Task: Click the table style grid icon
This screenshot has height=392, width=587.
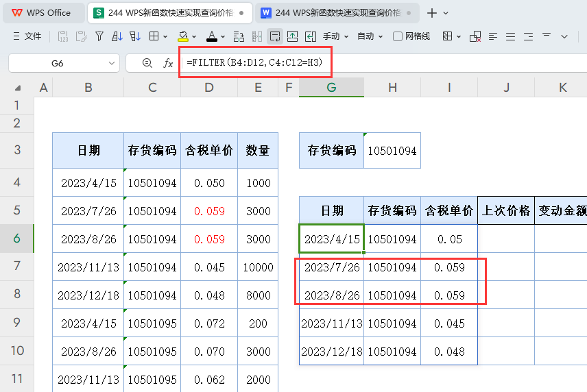Action: point(447,36)
